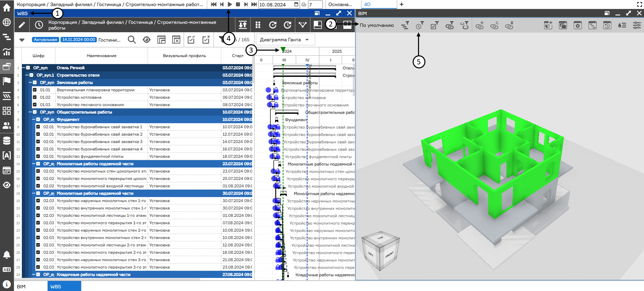The height and width of the screenshot is (291, 644).
Task: Click the table-with-X icon in WBS toolbar
Action: (x=176, y=40)
